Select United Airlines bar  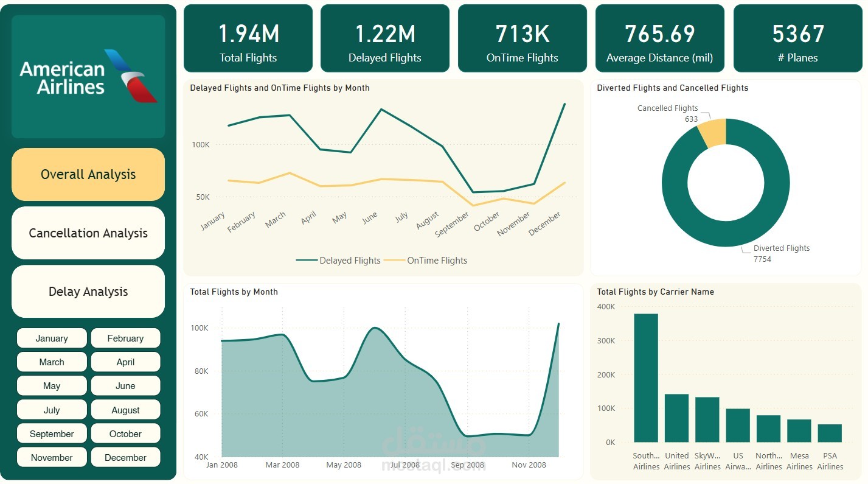676,418
